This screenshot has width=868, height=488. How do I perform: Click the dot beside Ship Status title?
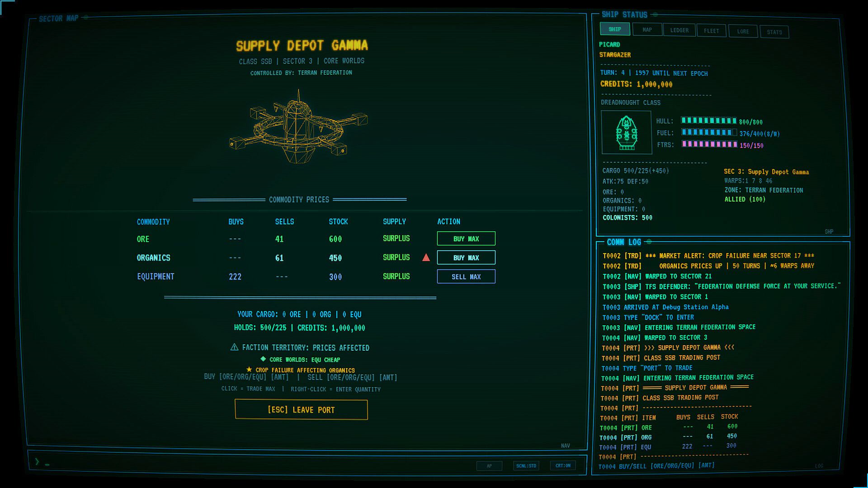(x=655, y=14)
